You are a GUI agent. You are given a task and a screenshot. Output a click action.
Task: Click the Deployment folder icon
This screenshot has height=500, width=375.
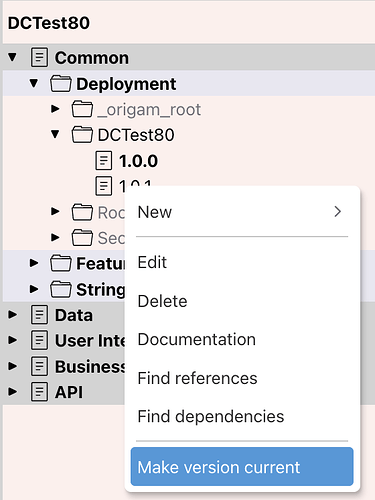(61, 83)
